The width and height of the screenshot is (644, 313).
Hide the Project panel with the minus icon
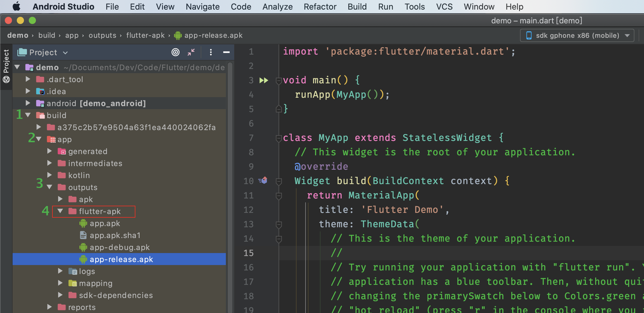(x=226, y=52)
